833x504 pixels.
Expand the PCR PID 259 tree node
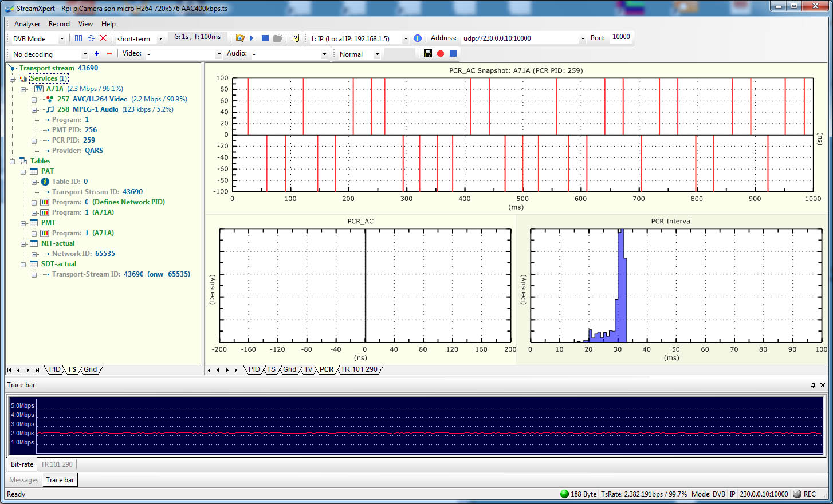34,140
